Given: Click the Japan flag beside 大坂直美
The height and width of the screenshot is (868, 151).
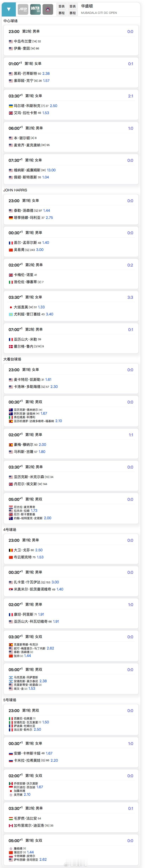Looking at the screenshot, I should pos(11,307).
